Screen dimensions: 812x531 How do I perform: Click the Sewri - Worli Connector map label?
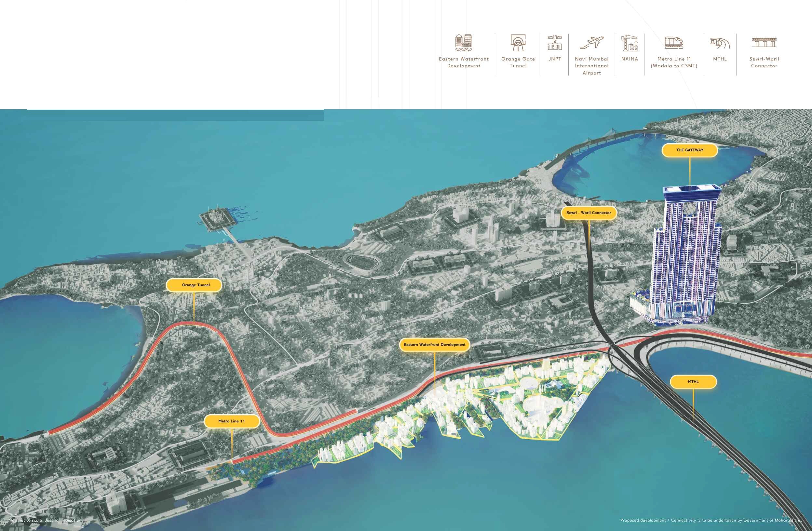tap(589, 212)
